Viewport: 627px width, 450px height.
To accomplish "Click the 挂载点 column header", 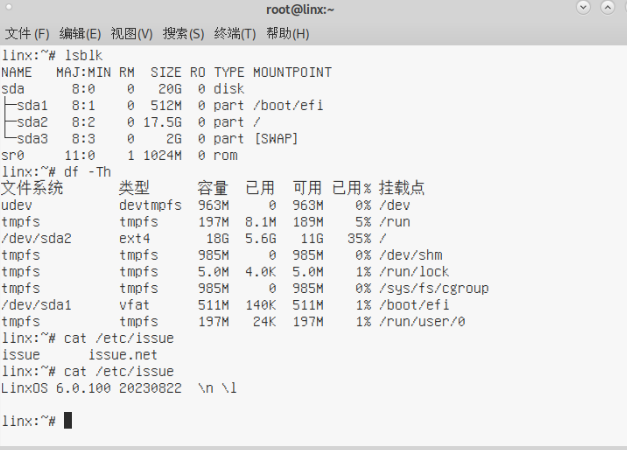I will [x=402, y=188].
